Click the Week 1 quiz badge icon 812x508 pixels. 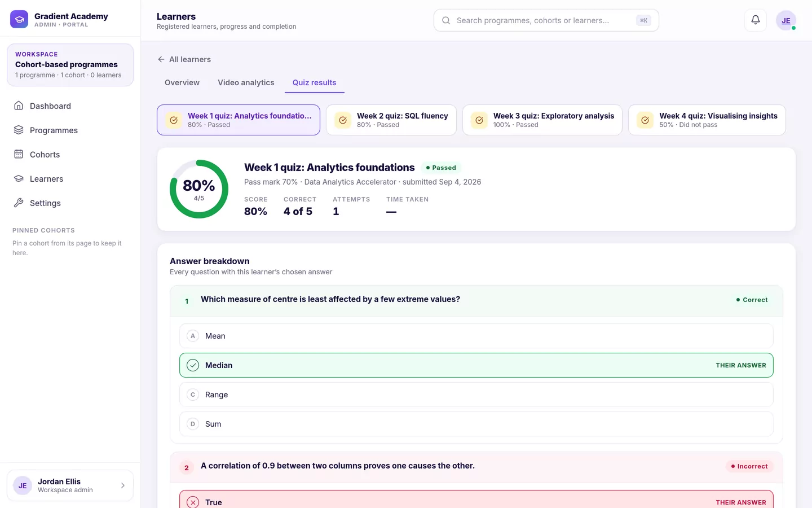click(174, 120)
